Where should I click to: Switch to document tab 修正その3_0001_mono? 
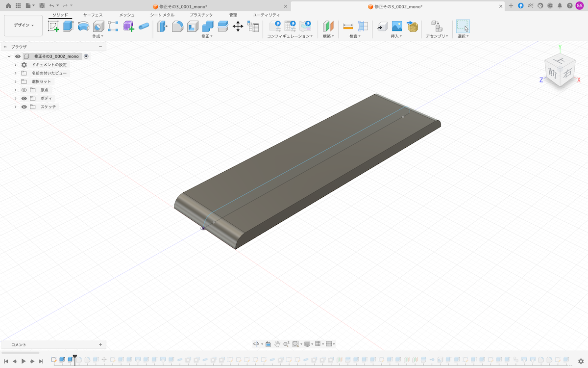(180, 6)
